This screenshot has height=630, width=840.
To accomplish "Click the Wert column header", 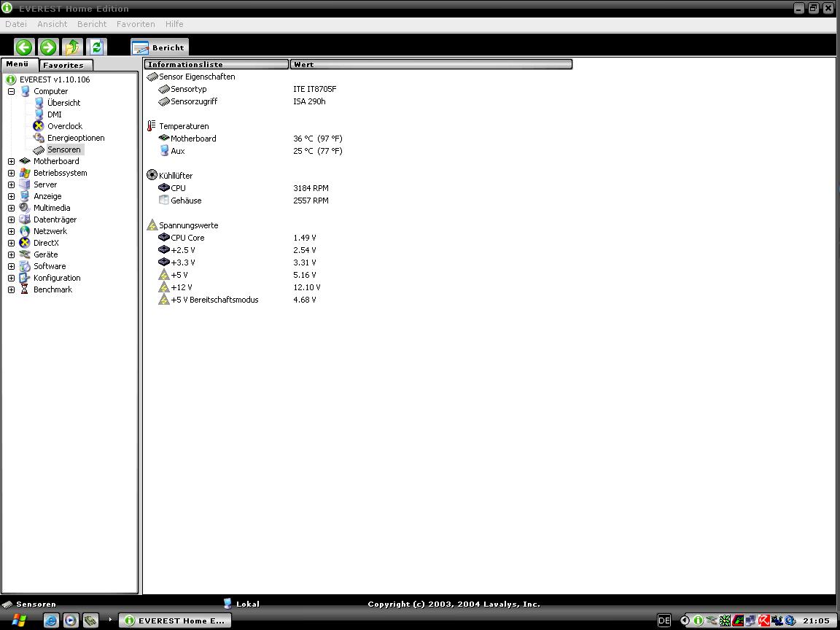I will click(x=431, y=64).
